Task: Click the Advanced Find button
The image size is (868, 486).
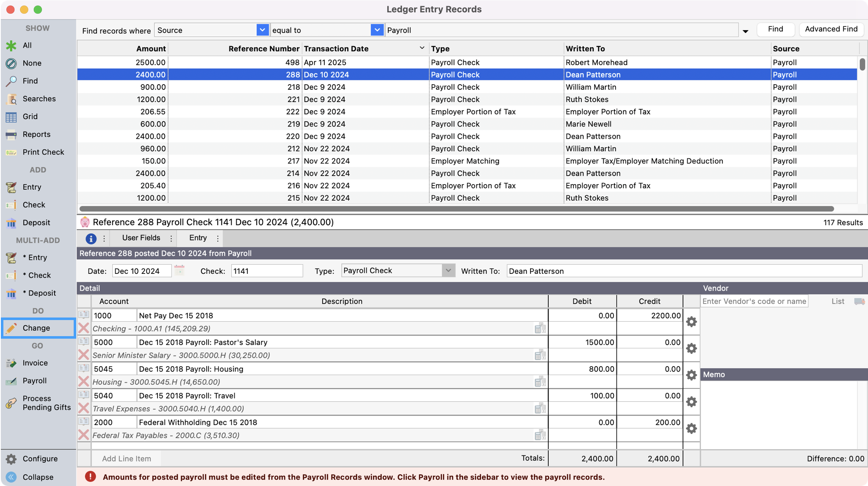Action: (831, 29)
